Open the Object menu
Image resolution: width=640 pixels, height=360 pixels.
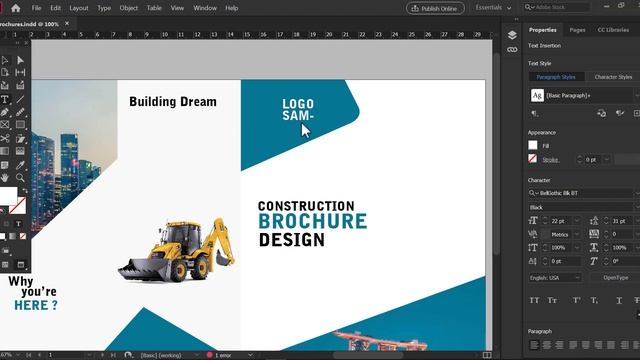(129, 8)
